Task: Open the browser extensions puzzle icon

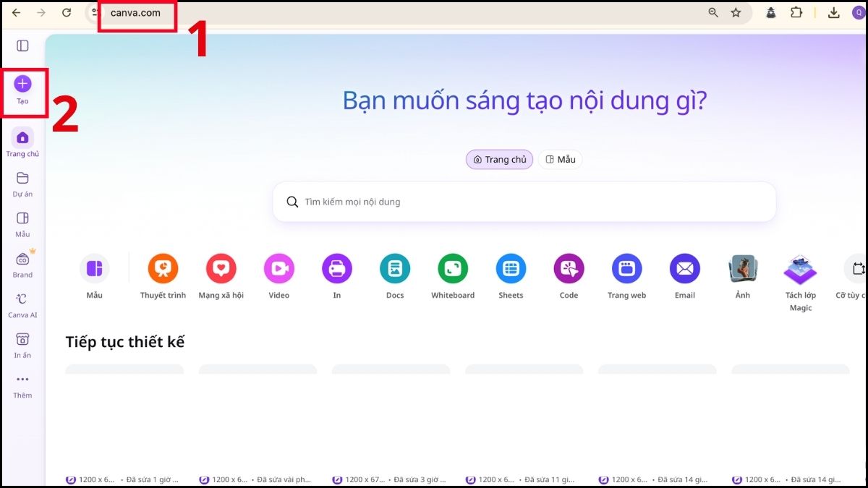Action: click(x=796, y=13)
